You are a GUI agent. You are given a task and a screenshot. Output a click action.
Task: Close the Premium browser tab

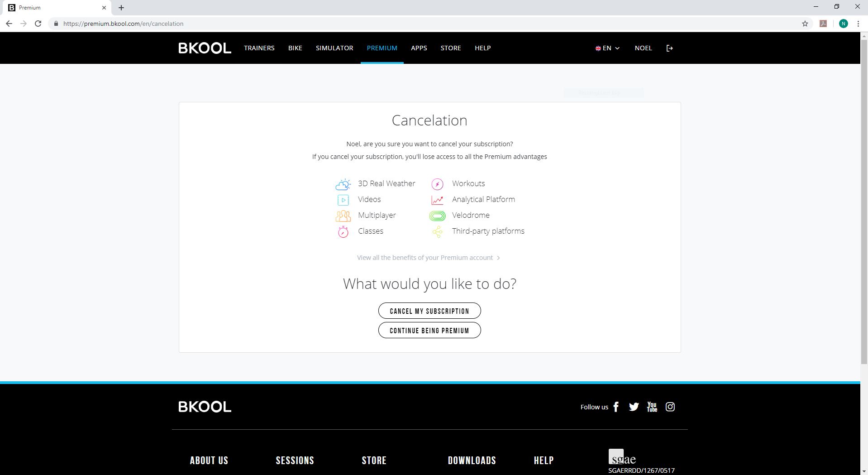click(x=104, y=8)
